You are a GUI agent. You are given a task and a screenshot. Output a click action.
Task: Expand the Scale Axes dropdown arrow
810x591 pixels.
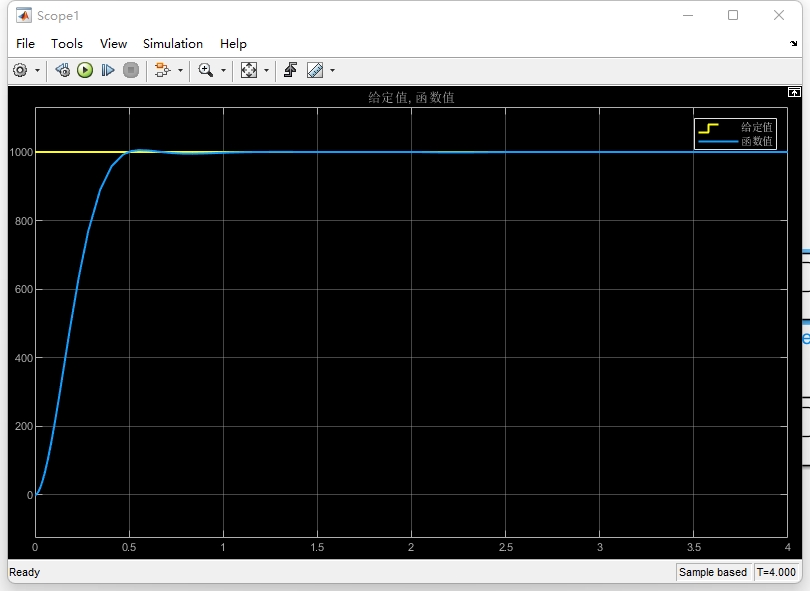267,70
